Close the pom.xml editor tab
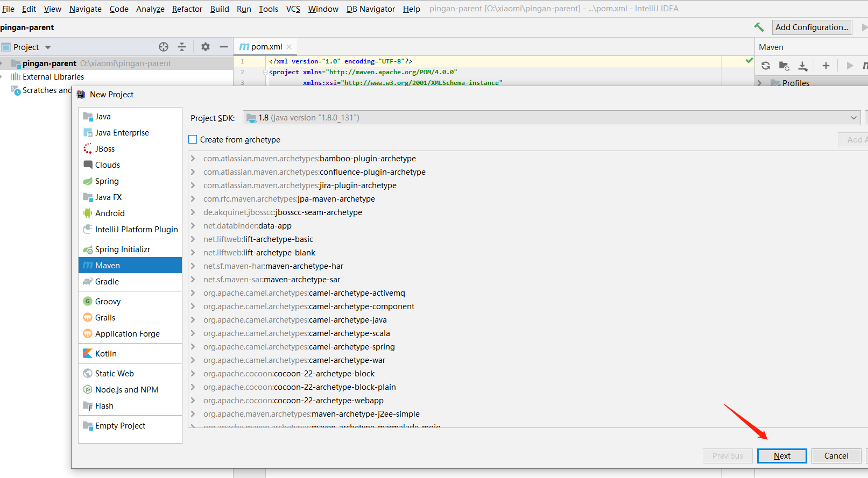Image resolution: width=868 pixels, height=478 pixels. coord(289,47)
